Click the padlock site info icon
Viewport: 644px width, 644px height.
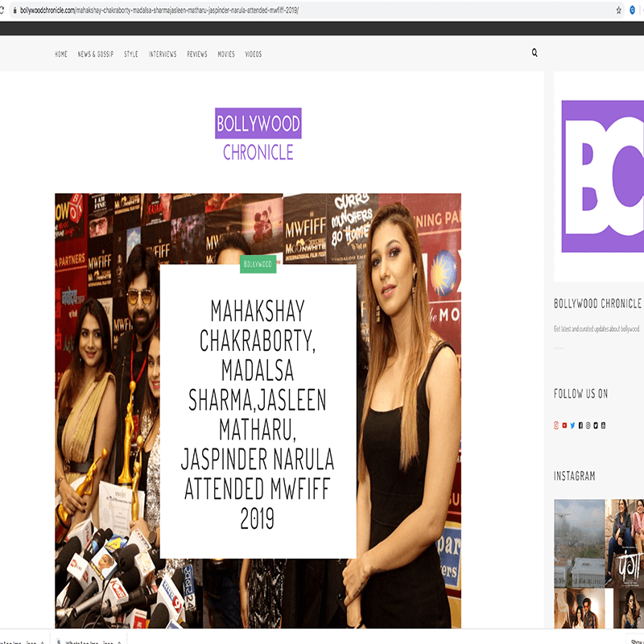[x=14, y=10]
